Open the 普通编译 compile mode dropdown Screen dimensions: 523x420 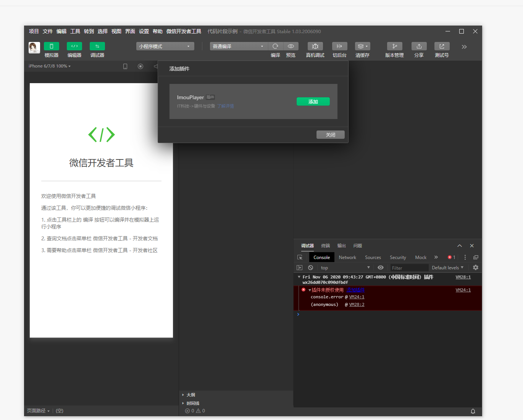(x=239, y=46)
